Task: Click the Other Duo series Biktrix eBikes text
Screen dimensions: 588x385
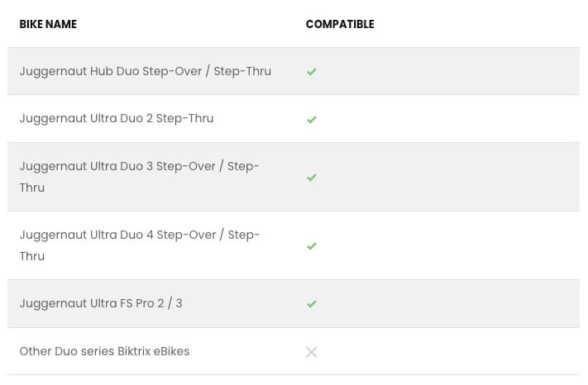Action: coord(104,351)
